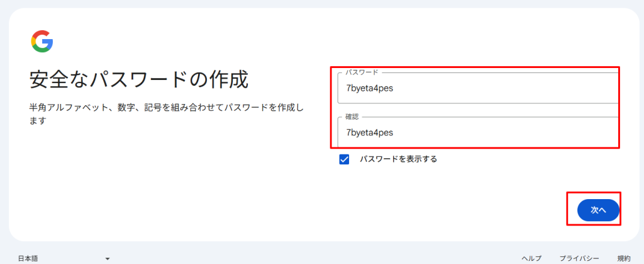The height and width of the screenshot is (264, 644).
Task: Open the ヘルプ link
Action: pos(531,258)
